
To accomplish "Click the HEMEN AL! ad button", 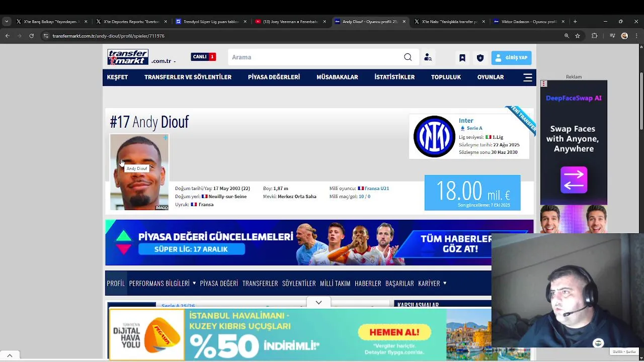I will click(394, 332).
